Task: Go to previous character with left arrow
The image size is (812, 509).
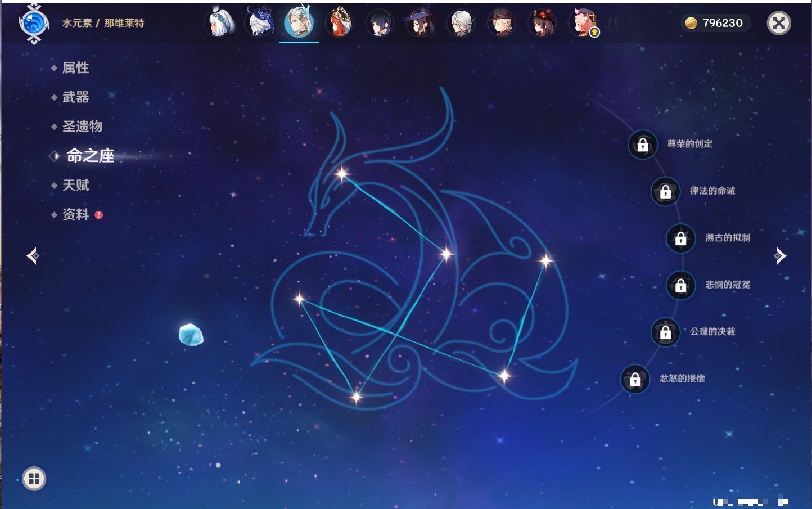Action: pos(33,256)
